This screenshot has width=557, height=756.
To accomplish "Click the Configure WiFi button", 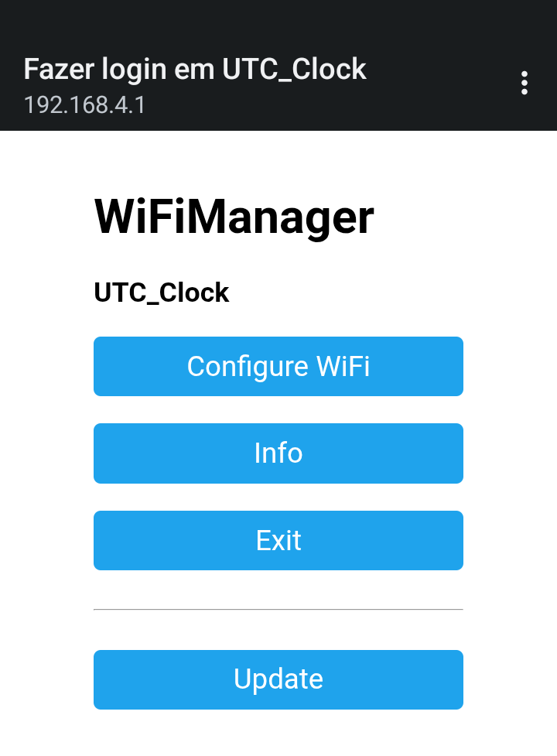I will 278,367.
